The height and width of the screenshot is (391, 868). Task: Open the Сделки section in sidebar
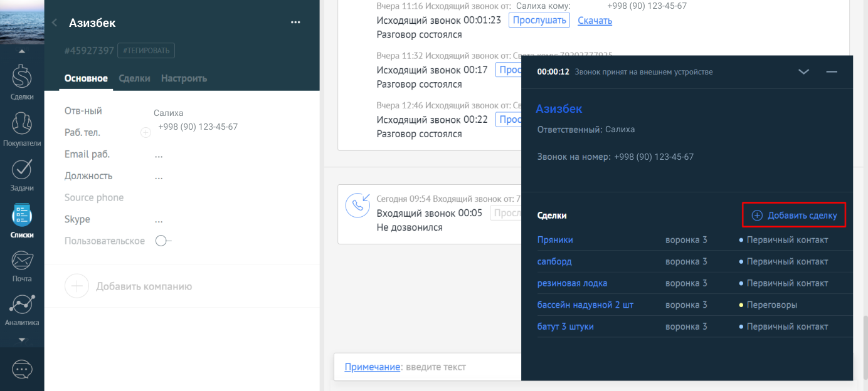tap(22, 81)
